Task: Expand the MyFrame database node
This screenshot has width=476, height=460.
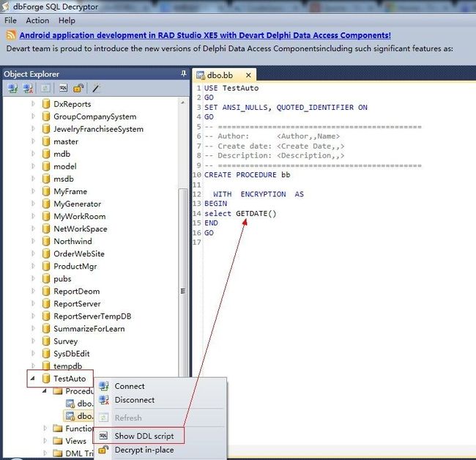Action: point(33,191)
